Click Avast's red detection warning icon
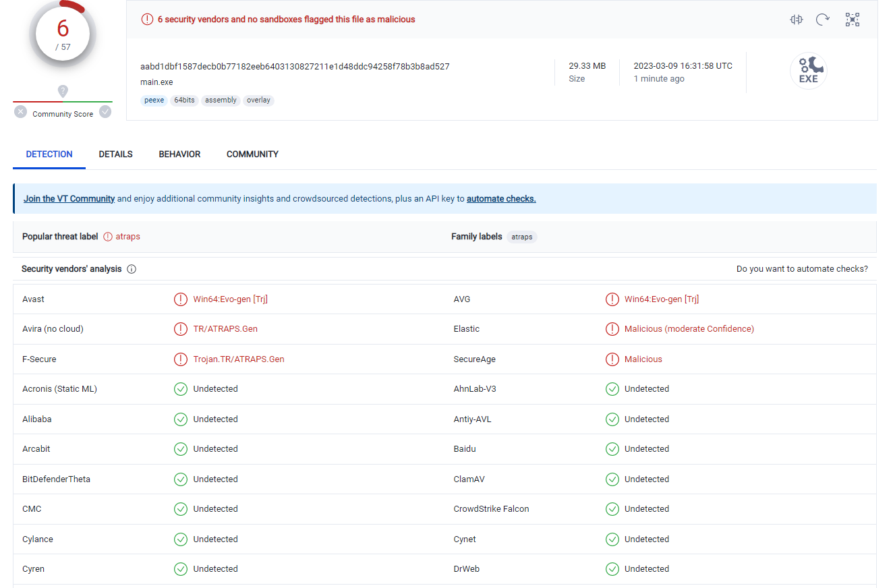The width and height of the screenshot is (893, 588). 181,299
